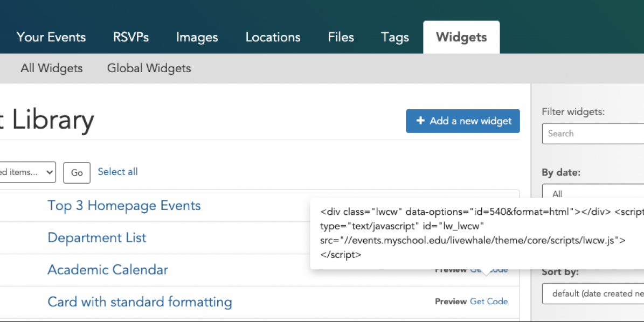Click the Select all link
The width and height of the screenshot is (644, 322).
[117, 172]
